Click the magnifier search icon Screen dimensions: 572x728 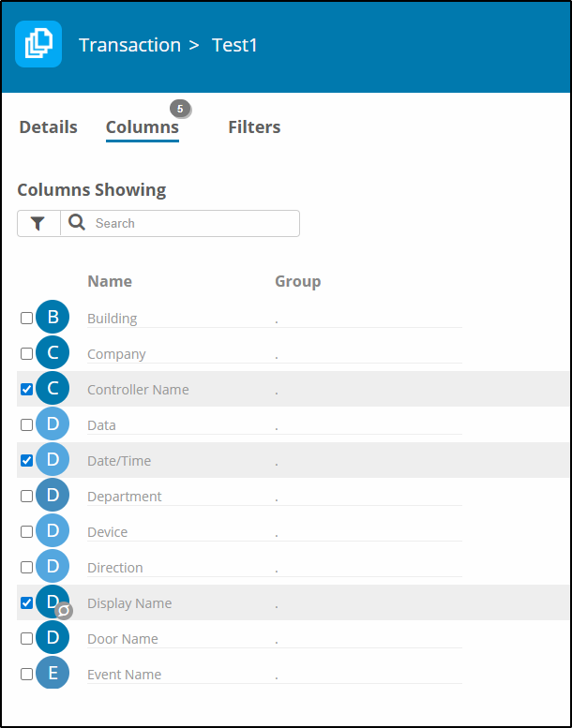coord(77,223)
